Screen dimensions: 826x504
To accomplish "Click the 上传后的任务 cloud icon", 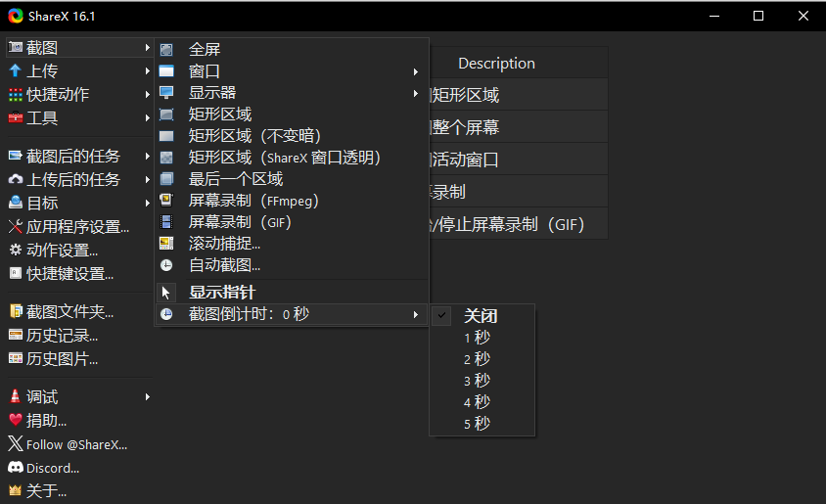I will point(16,179).
